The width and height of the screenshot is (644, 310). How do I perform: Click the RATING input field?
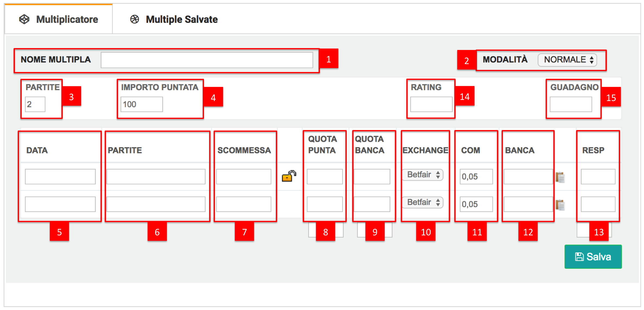[x=431, y=104]
